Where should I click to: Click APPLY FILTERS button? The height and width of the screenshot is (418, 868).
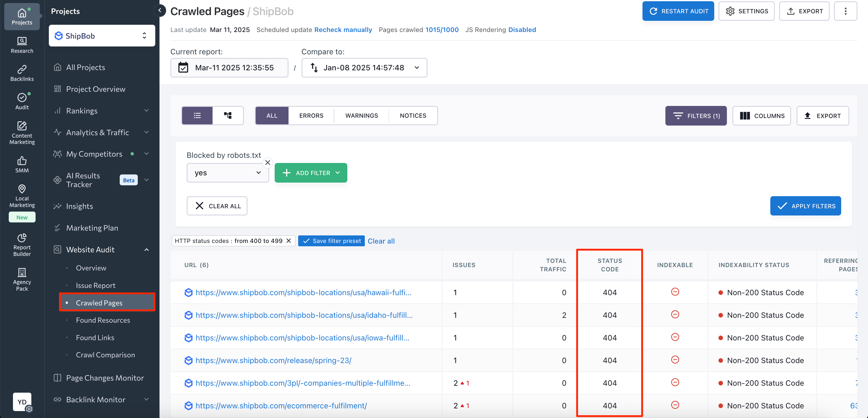point(805,206)
